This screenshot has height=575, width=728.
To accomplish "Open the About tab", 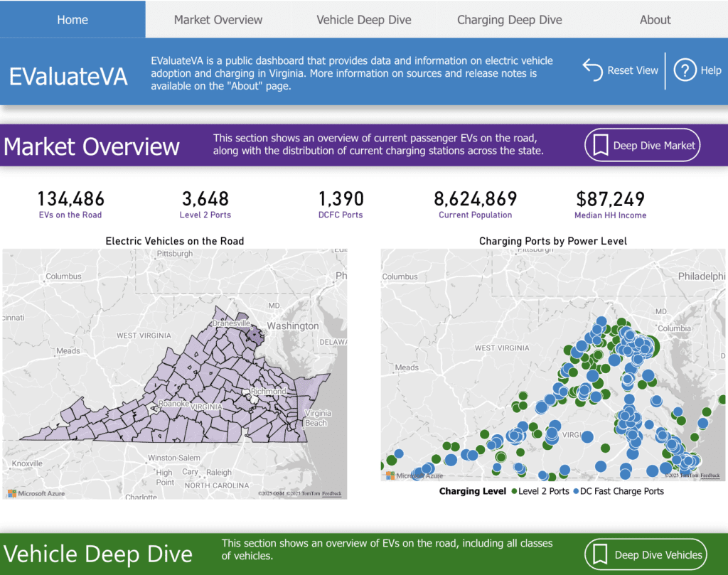I will tap(655, 19).
